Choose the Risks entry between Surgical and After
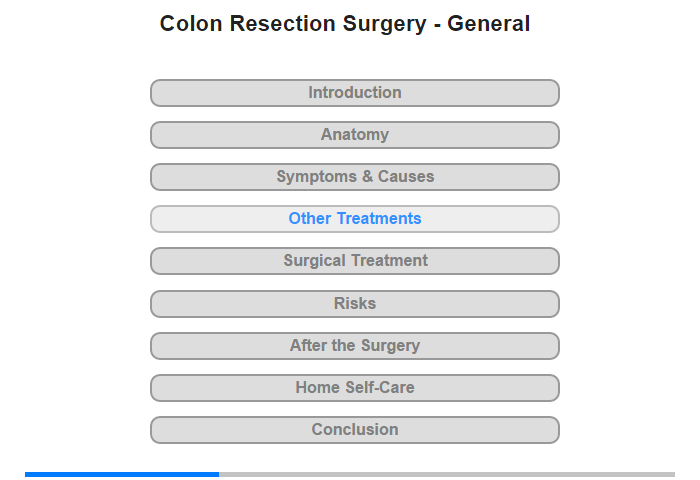The image size is (700, 480). [x=354, y=304]
